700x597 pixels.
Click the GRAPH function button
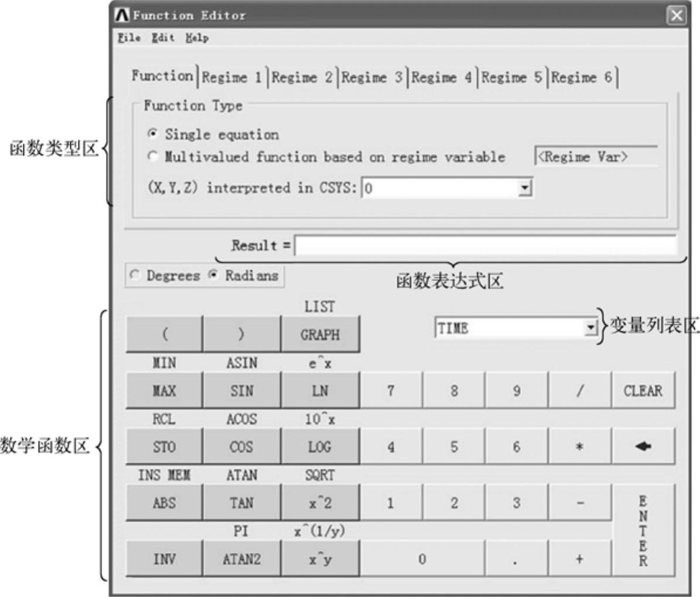pos(320,335)
